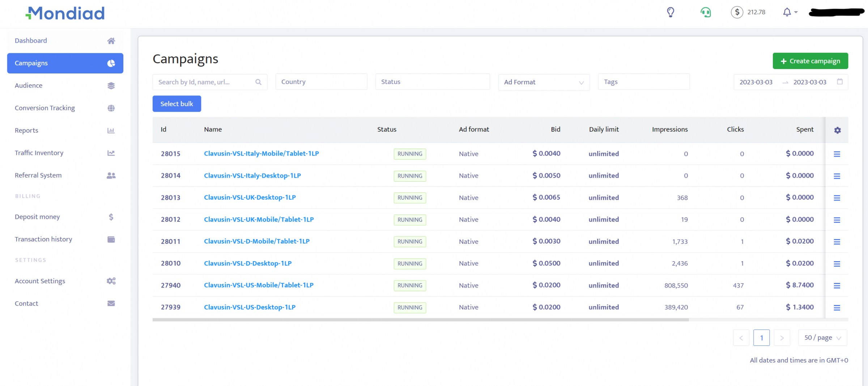Viewport: 868px width, 386px height.
Task: Open the notifications bell
Action: pyautogui.click(x=787, y=12)
